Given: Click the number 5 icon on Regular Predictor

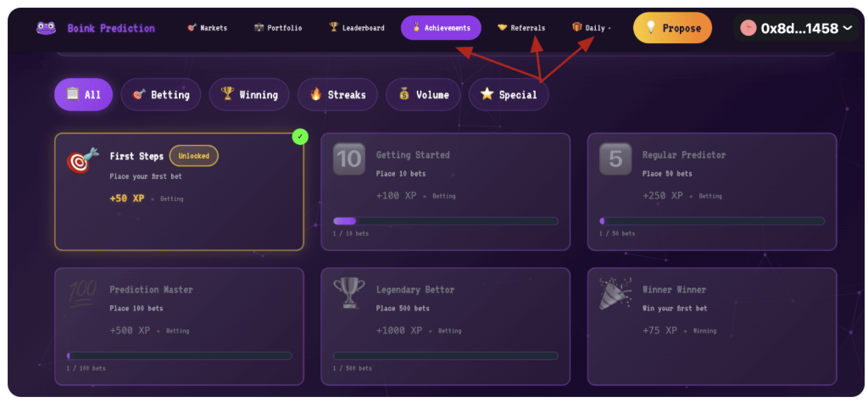Looking at the screenshot, I should pyautogui.click(x=615, y=160).
